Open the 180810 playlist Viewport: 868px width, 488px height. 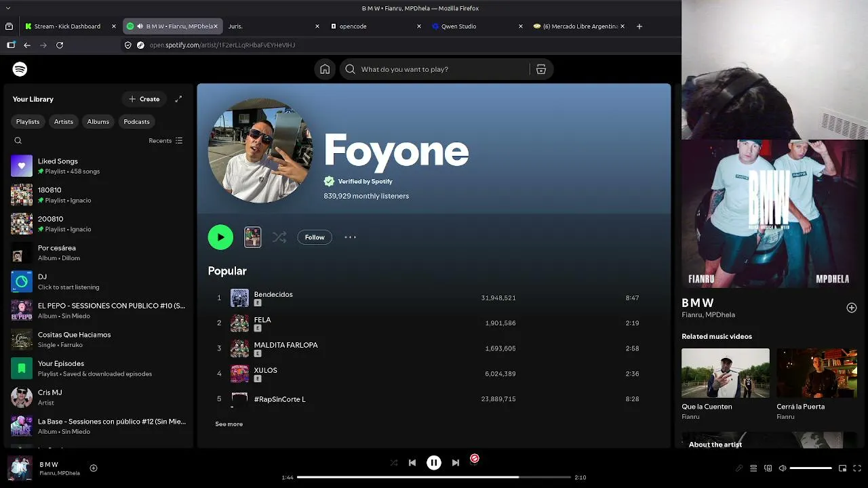[98, 195]
